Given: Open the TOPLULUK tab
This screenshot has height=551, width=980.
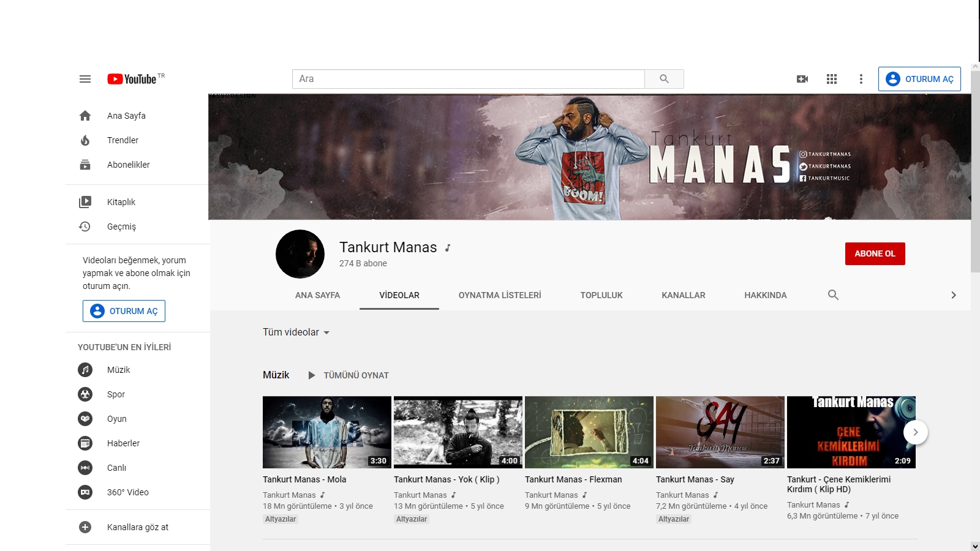Looking at the screenshot, I should 601,295.
